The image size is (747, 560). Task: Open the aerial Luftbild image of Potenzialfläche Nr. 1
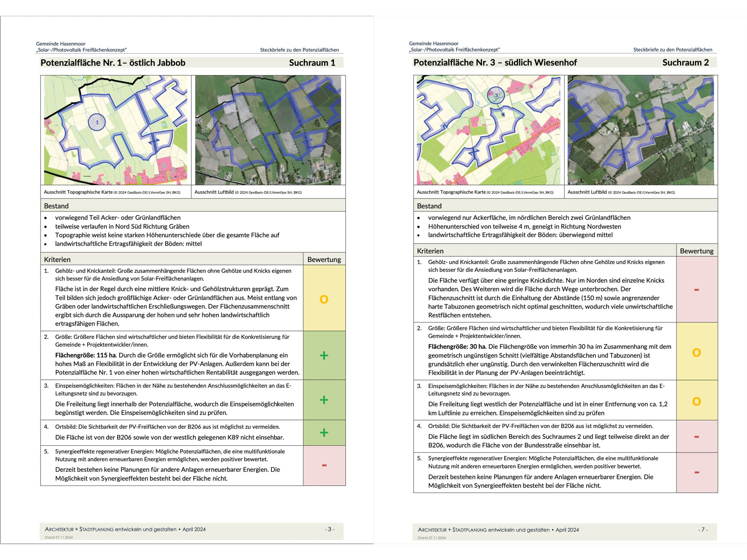tap(268, 130)
